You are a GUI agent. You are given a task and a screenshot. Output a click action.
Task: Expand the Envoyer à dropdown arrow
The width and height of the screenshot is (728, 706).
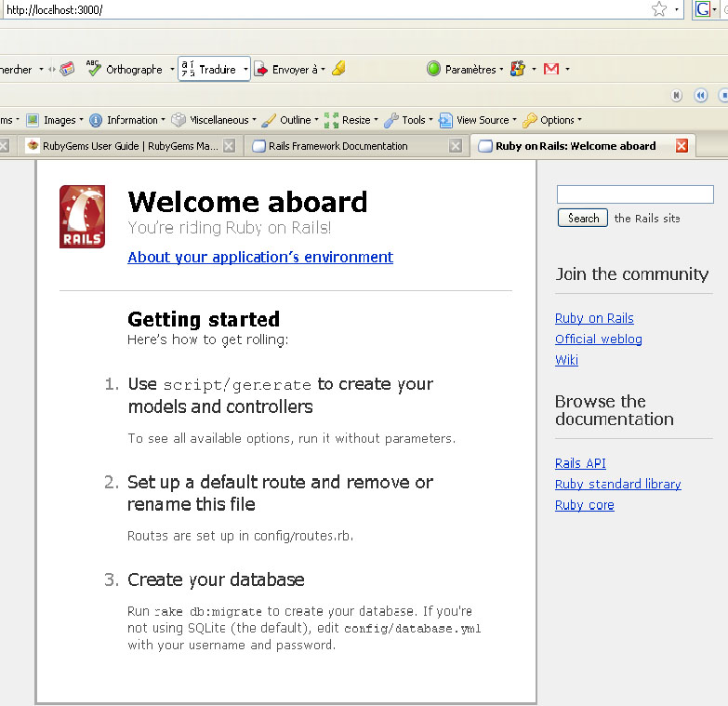(x=323, y=69)
